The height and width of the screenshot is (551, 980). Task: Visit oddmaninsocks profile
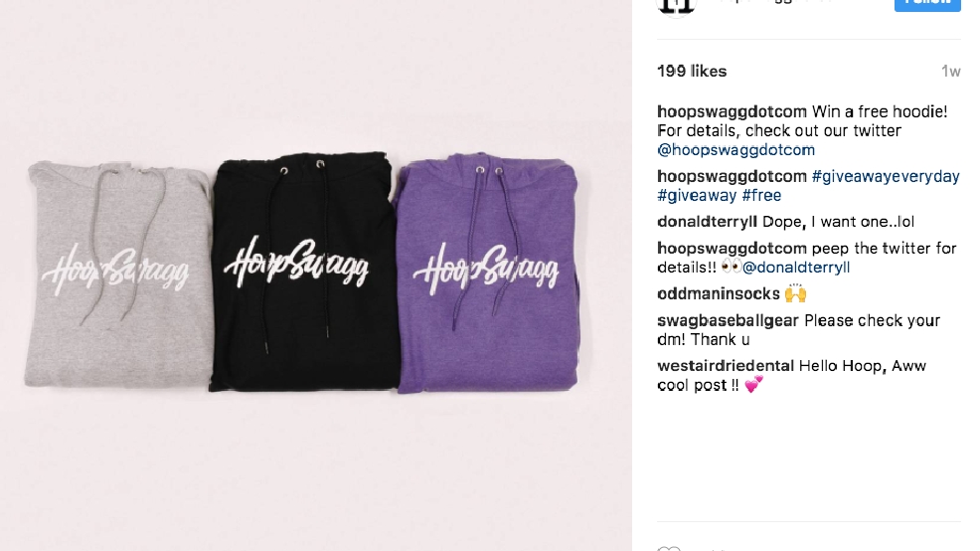pyautogui.click(x=719, y=294)
